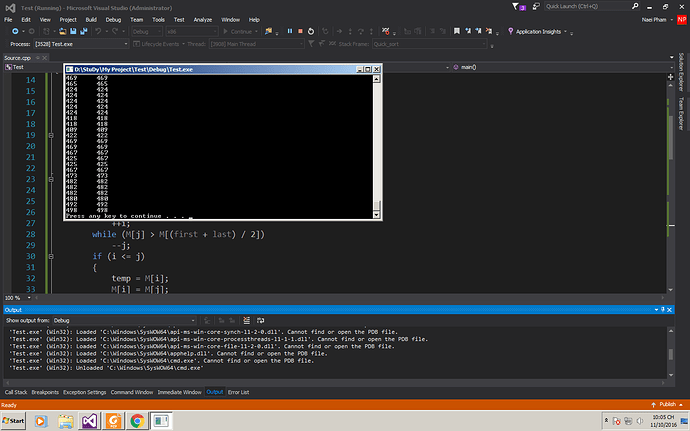The image size is (690, 431).
Task: Pause execution with Break All icon
Action: [289, 31]
